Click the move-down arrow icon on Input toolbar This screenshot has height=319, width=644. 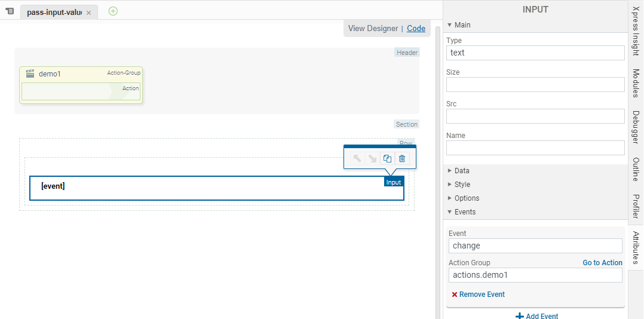coord(372,158)
